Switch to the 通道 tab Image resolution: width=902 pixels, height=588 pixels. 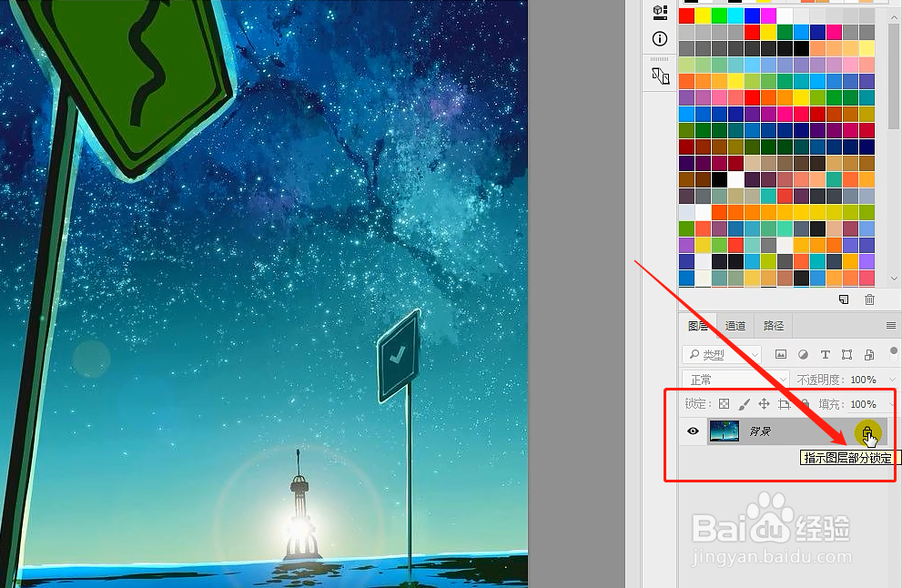(x=735, y=326)
